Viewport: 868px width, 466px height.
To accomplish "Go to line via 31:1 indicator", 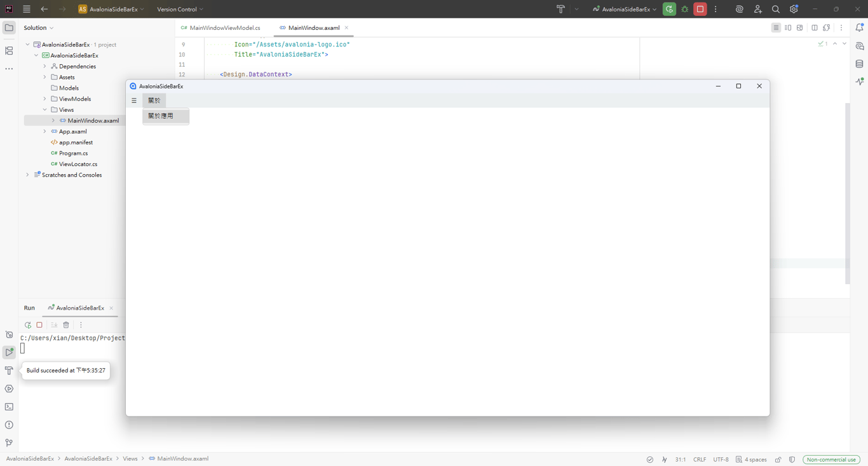I will click(681, 460).
